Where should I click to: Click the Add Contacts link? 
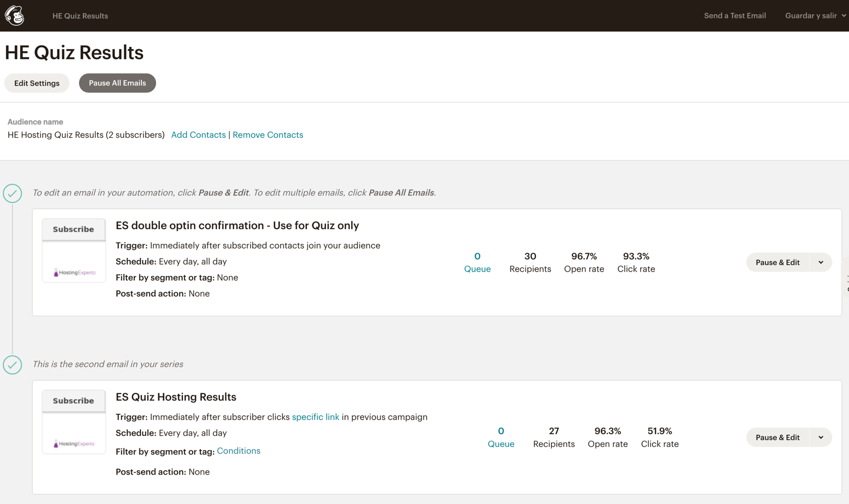coord(199,135)
